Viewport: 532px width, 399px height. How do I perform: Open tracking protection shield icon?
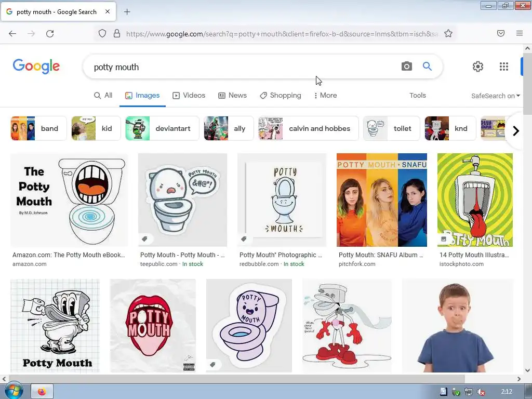coord(102,34)
